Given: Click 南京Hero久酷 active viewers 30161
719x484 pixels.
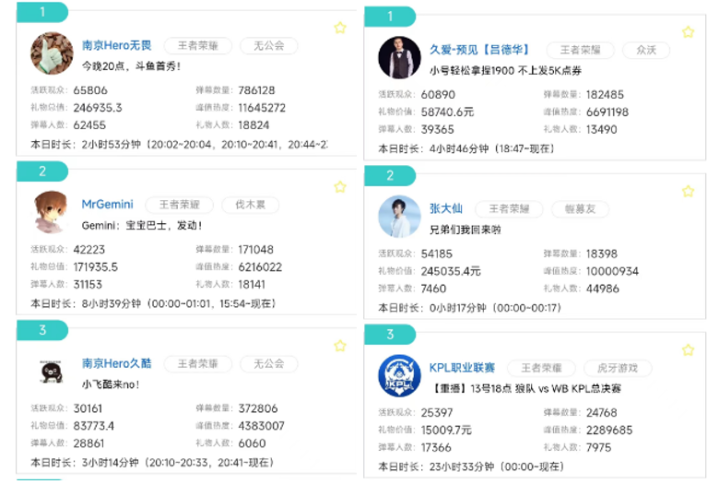Looking at the screenshot, I should coord(88,408).
